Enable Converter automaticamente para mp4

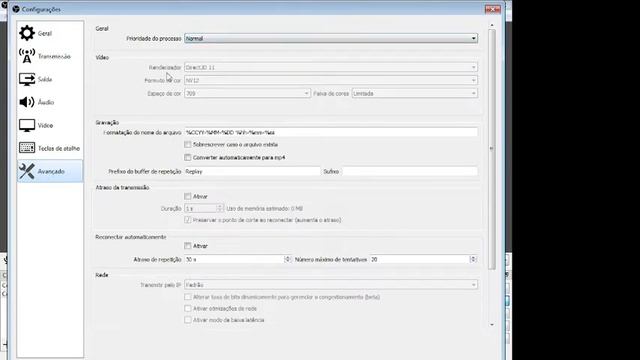pos(188,157)
